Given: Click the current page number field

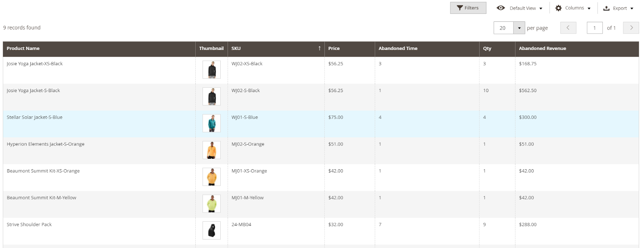Looking at the screenshot, I should [x=594, y=28].
